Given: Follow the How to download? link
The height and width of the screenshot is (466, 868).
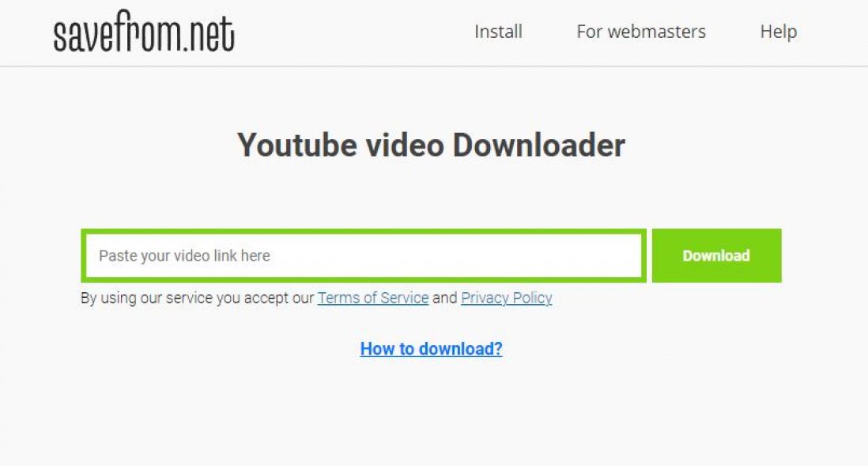Looking at the screenshot, I should point(431,349).
